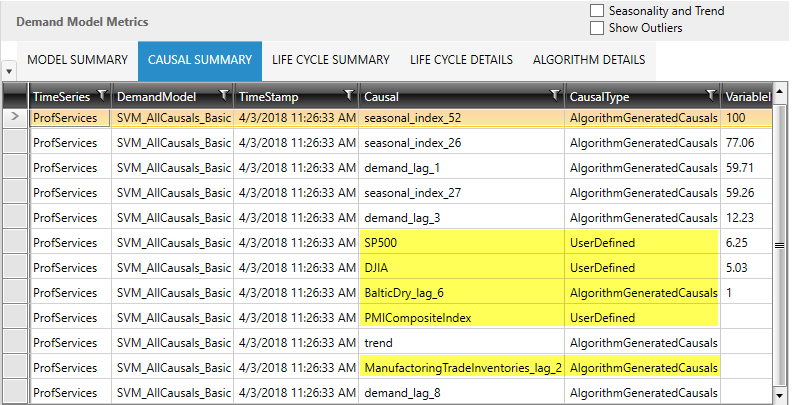792x405 pixels.
Task: Enable the Seasonality and Trend checkbox
Action: click(x=597, y=11)
